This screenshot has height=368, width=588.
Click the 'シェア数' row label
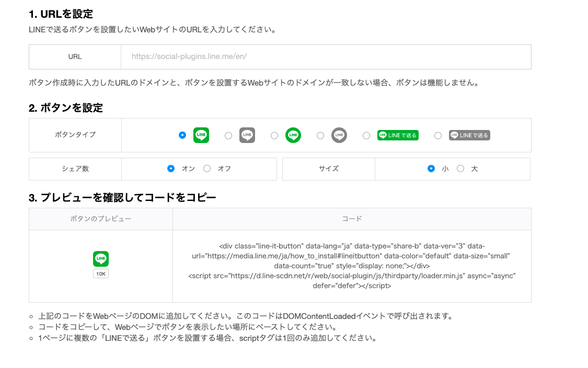[75, 169]
